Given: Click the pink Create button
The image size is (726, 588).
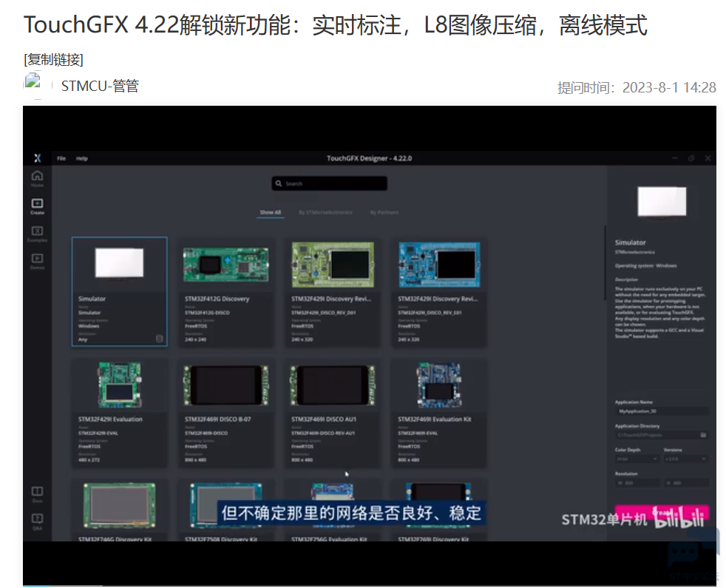Looking at the screenshot, I should [662, 511].
